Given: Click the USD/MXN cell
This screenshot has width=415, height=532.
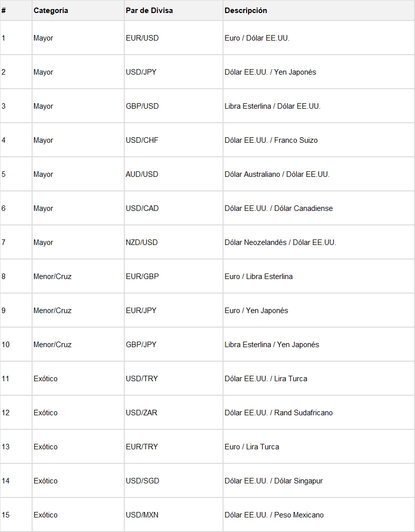Looking at the screenshot, I should click(x=142, y=515).
